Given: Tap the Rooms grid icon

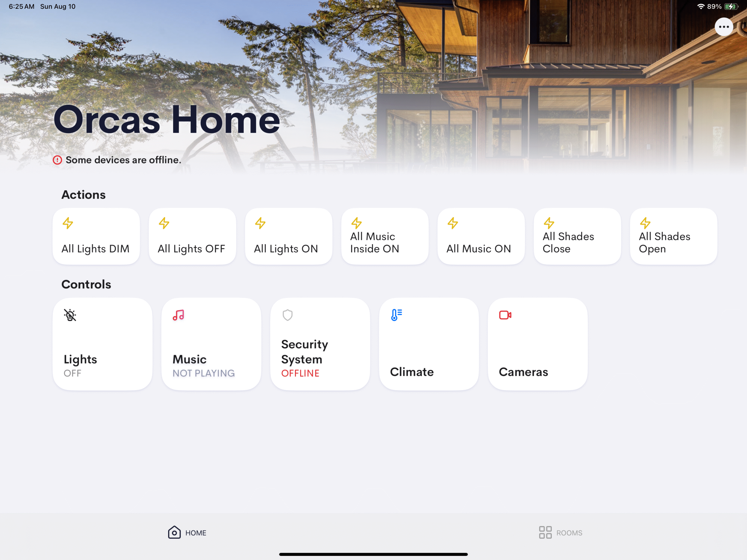Looking at the screenshot, I should pyautogui.click(x=545, y=532).
